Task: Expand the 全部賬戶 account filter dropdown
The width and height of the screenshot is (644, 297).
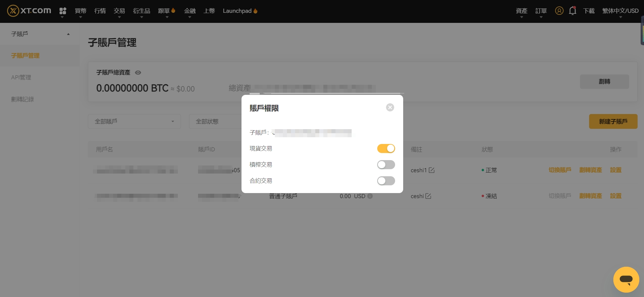Action: [134, 121]
